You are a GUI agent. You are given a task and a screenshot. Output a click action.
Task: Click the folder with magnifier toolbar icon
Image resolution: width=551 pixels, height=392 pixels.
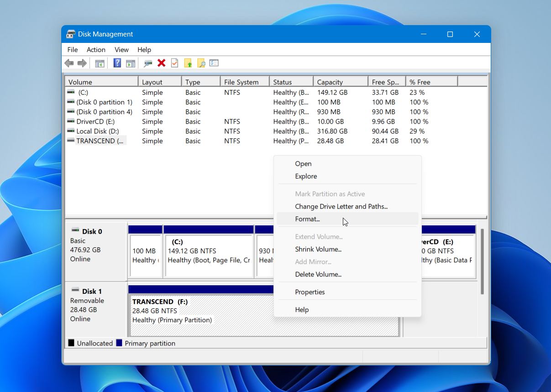point(201,63)
